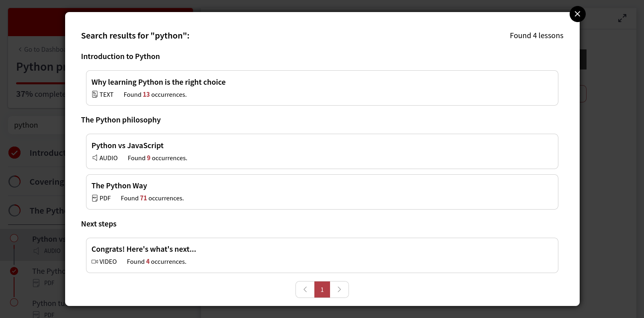Click the PDF icon under the Python tutorial lesson

point(36,314)
